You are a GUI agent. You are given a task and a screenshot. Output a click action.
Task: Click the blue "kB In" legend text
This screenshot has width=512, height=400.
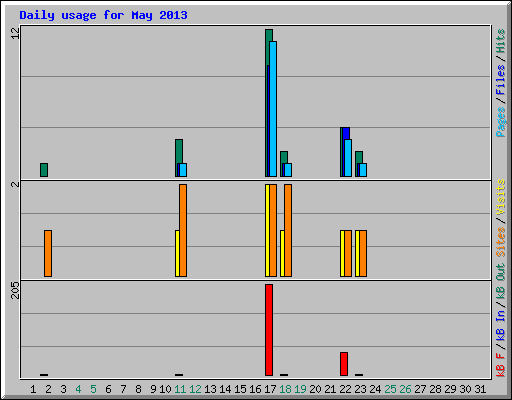click(501, 325)
